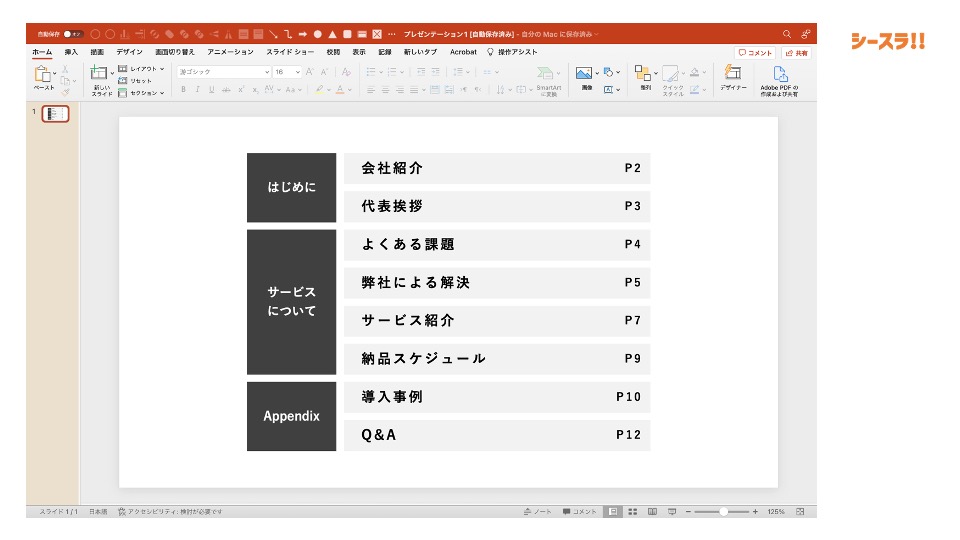Click the Paste (ペースト) clipboard icon
This screenshot has width=960, height=540.
click(x=43, y=75)
